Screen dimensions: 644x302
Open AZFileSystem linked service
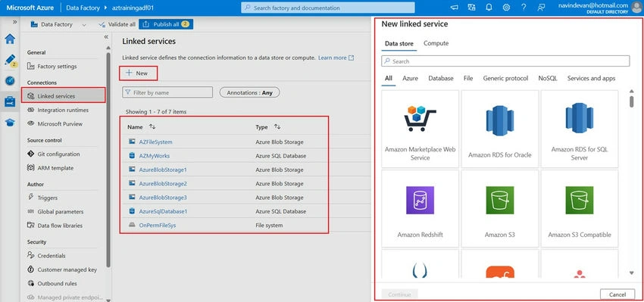click(x=155, y=142)
